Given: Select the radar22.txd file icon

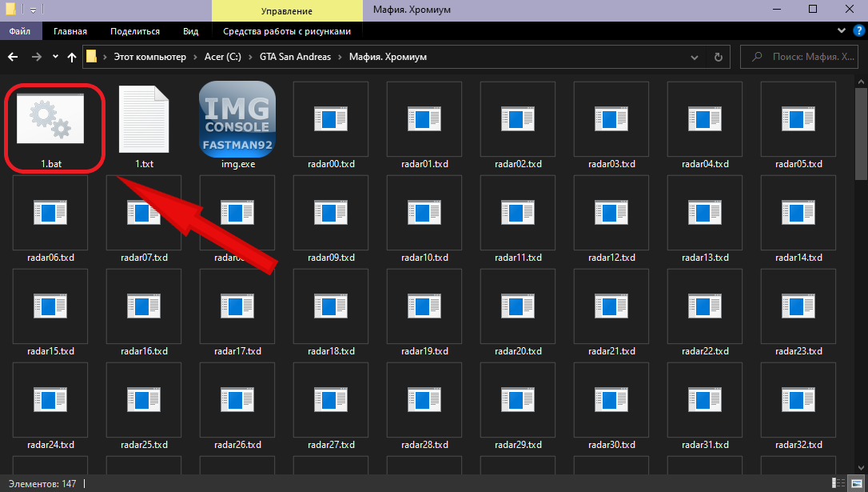Looking at the screenshot, I should [x=705, y=306].
